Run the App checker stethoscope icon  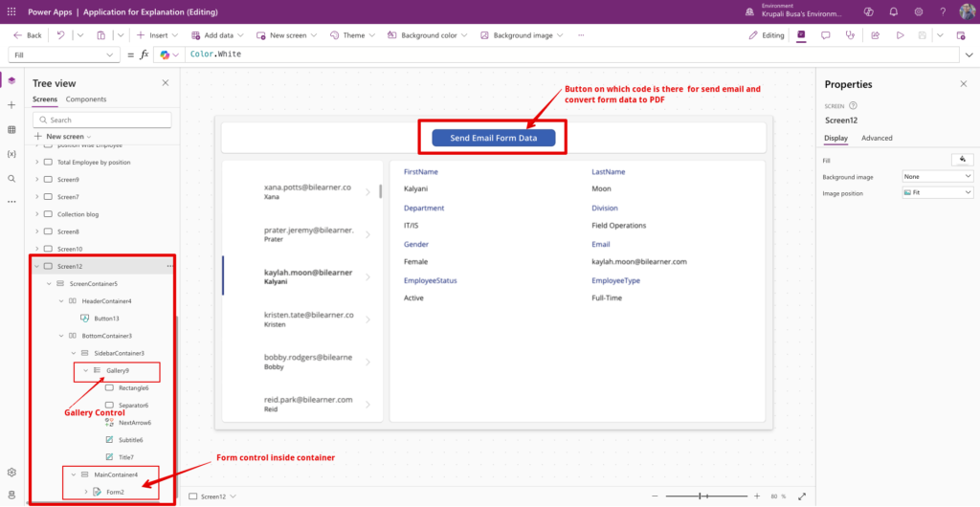tap(850, 35)
